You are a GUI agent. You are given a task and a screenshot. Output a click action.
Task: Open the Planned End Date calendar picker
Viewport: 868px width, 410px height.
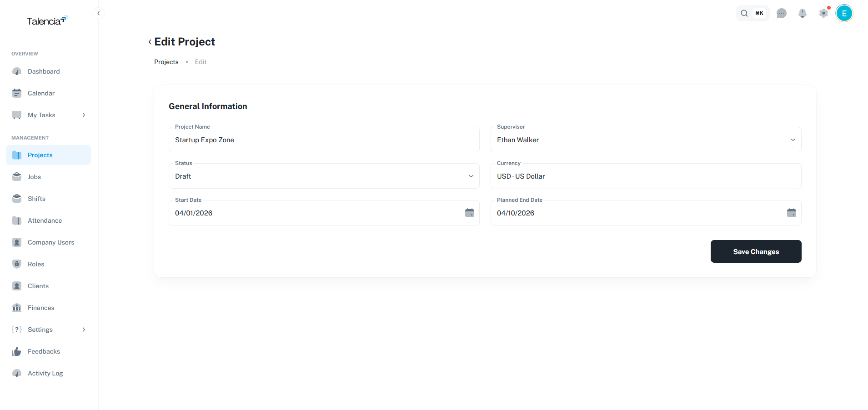(x=791, y=213)
